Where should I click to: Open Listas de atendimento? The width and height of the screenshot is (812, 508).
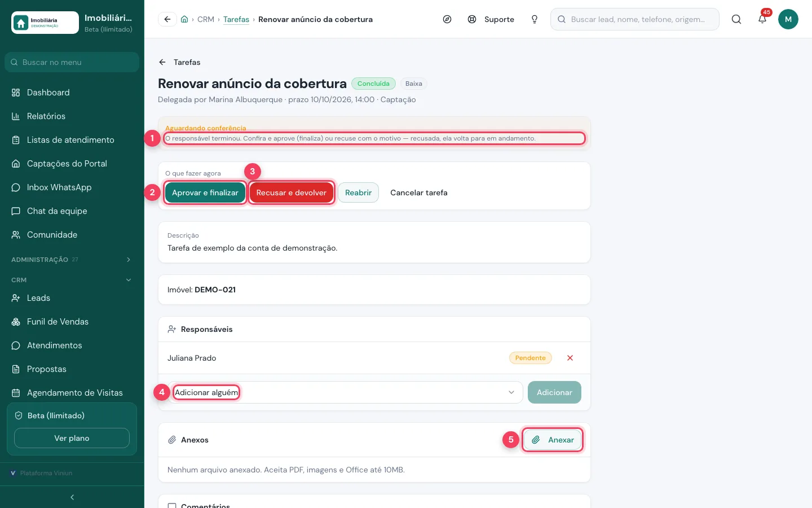72,140
